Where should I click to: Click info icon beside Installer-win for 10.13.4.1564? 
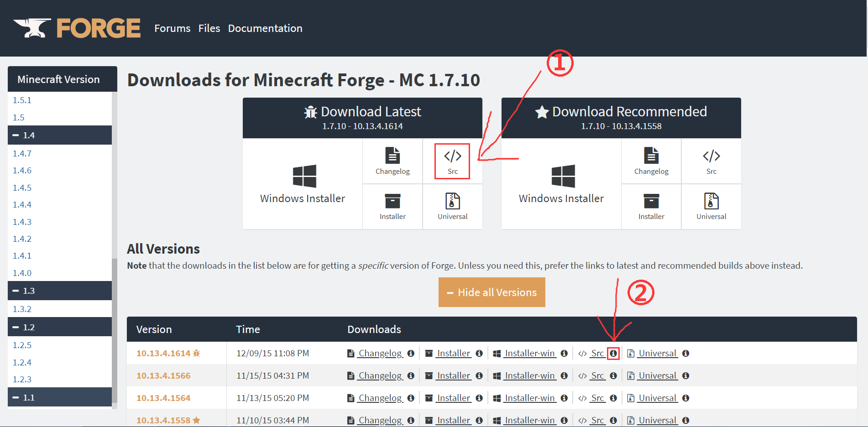(564, 398)
